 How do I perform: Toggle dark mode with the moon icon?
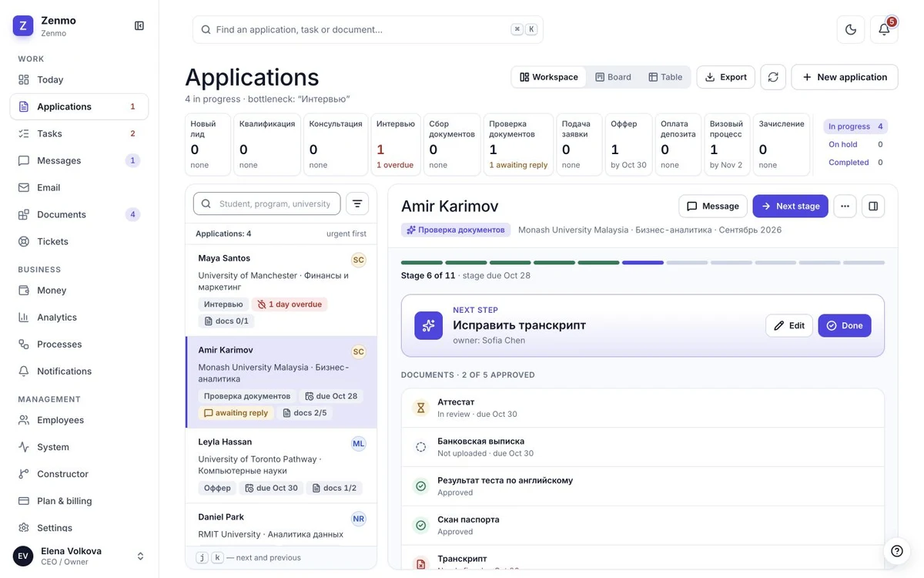point(851,29)
